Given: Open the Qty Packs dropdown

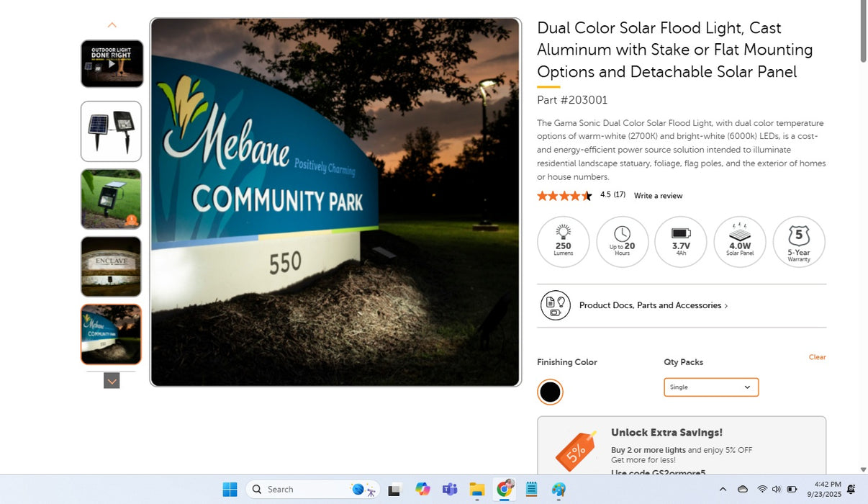Looking at the screenshot, I should coord(710,387).
